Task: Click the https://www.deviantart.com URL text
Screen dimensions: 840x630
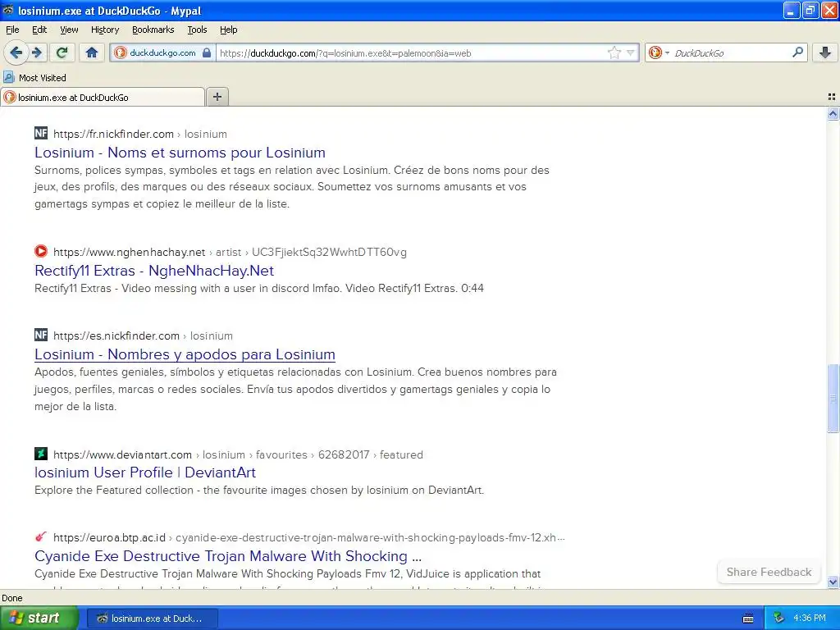Action: click(123, 454)
